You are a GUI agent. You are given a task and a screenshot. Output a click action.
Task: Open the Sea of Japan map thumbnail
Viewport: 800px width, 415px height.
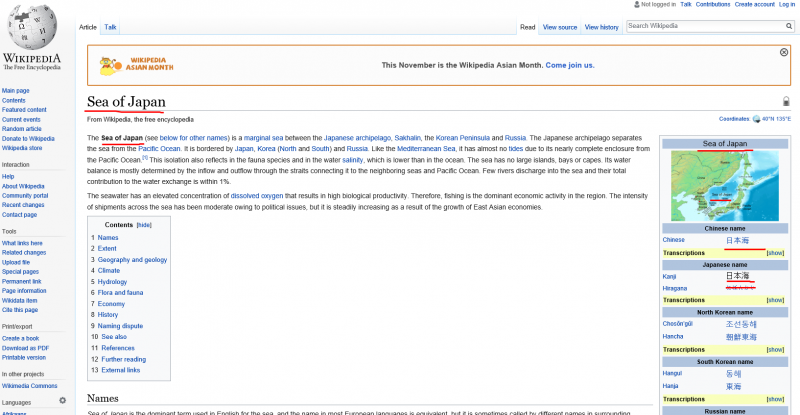(725, 186)
